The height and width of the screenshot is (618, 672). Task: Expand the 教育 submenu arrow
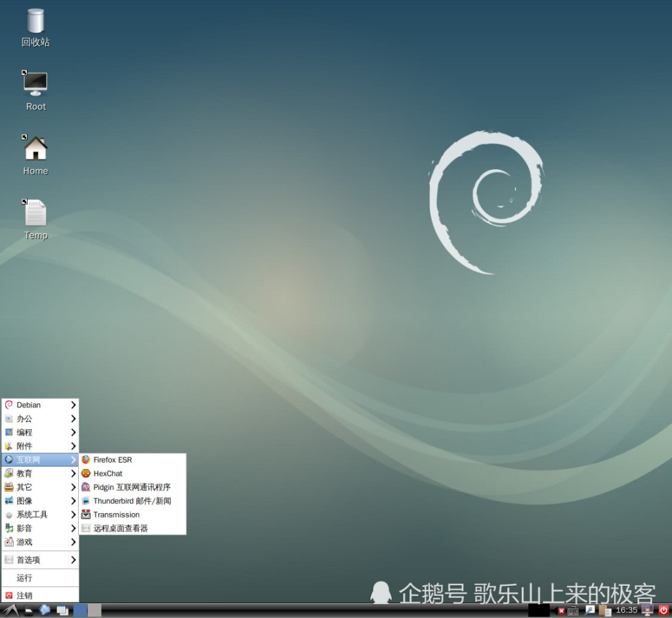73,474
